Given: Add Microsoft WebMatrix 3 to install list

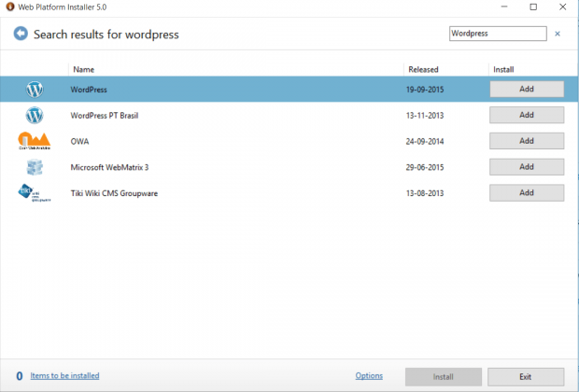Looking at the screenshot, I should [x=527, y=167].
